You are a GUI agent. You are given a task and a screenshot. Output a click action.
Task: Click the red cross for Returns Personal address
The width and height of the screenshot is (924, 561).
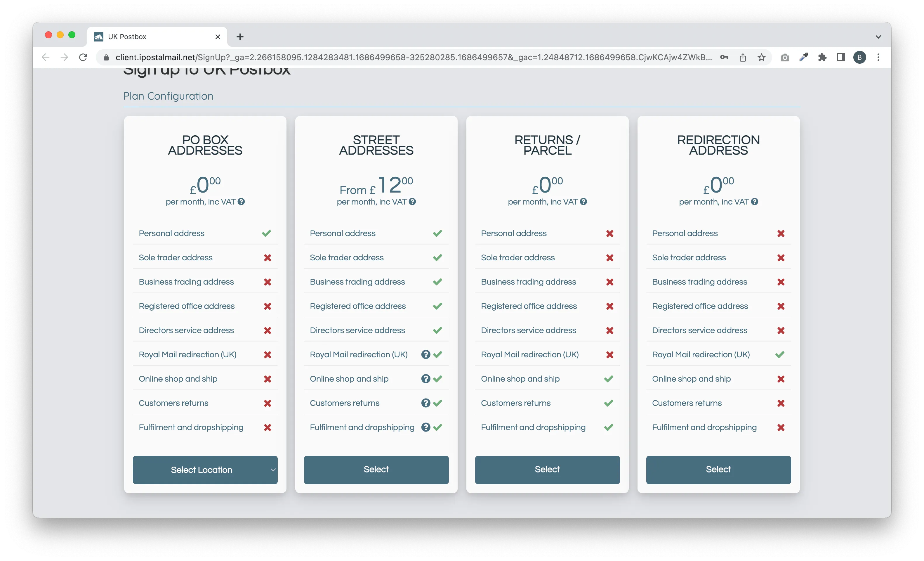610,233
